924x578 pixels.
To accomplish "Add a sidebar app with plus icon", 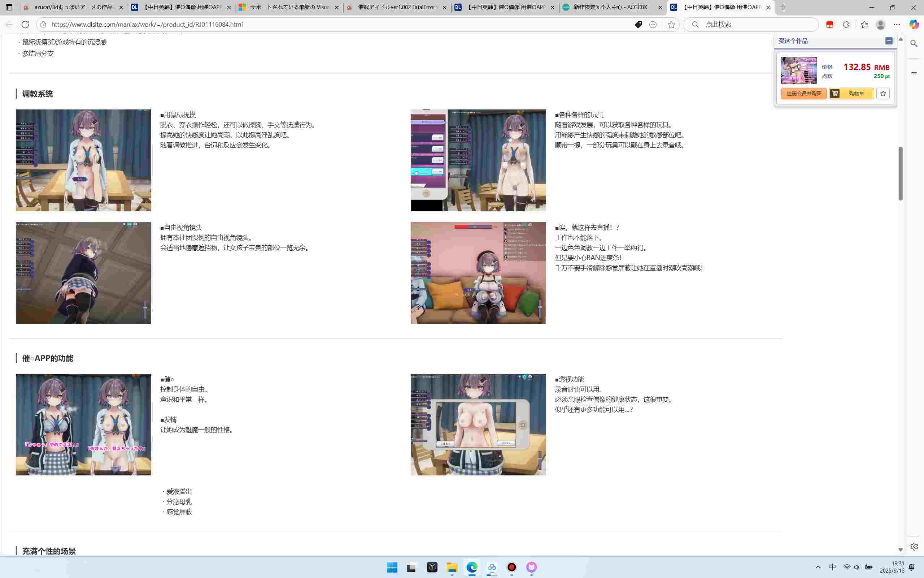I will (914, 72).
